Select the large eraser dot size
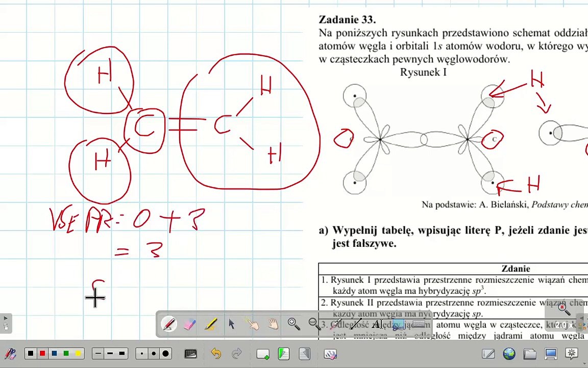Screen dimensions: 588x368 pyautogui.click(x=165, y=353)
